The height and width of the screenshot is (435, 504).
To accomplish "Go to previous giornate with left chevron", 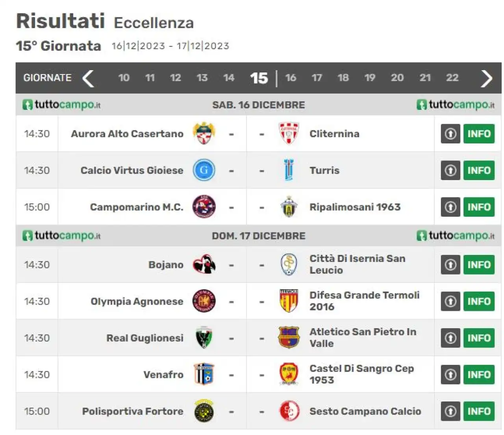I will point(88,78).
